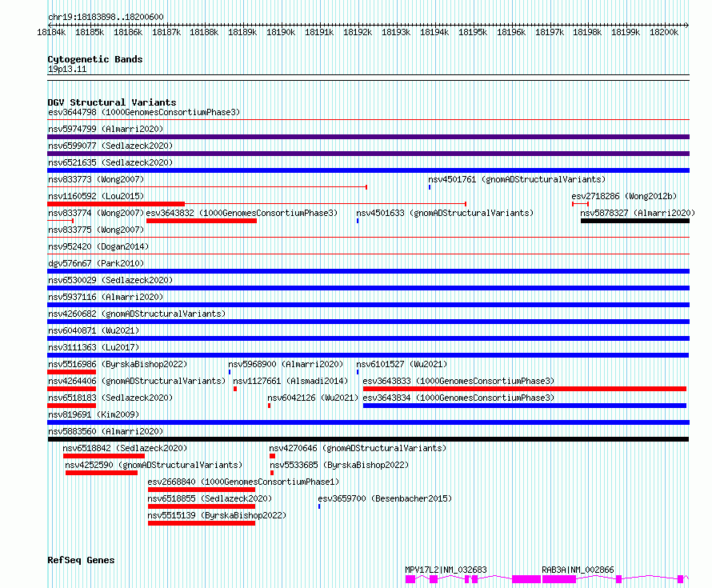Click the esv3643832 red variant bar
This screenshot has width=712, height=588.
(201, 221)
